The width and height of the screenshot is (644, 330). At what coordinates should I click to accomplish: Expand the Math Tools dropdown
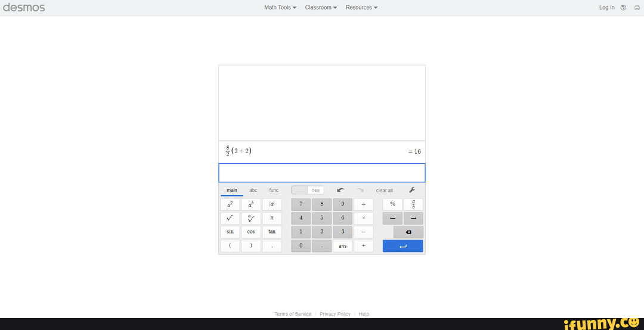coord(280,8)
